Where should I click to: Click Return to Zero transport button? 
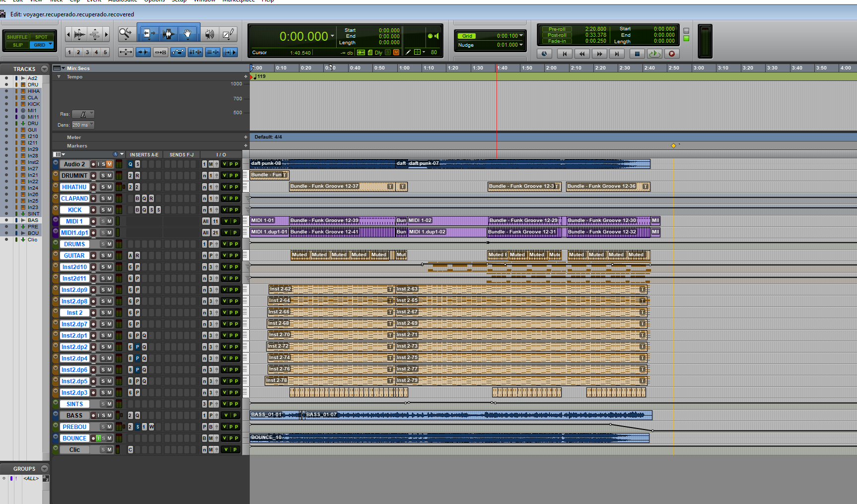click(565, 54)
